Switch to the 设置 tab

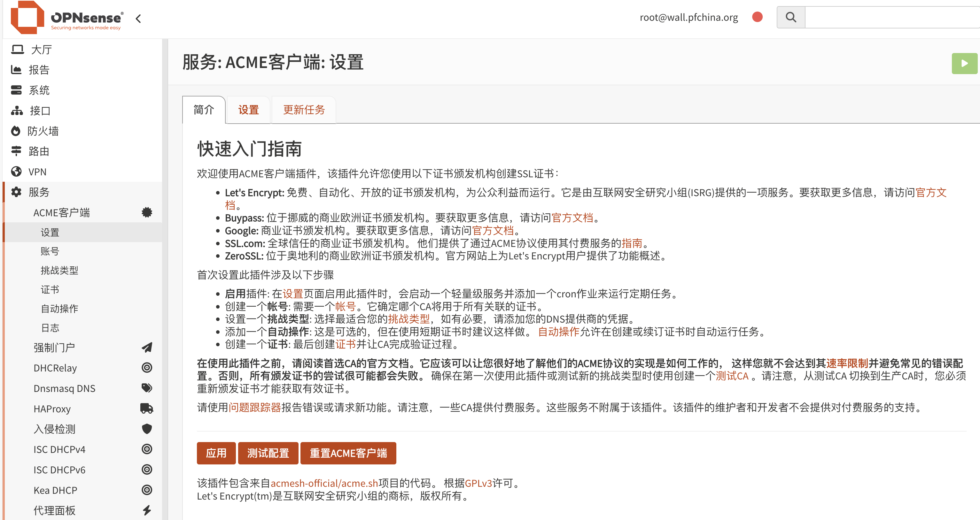point(248,110)
